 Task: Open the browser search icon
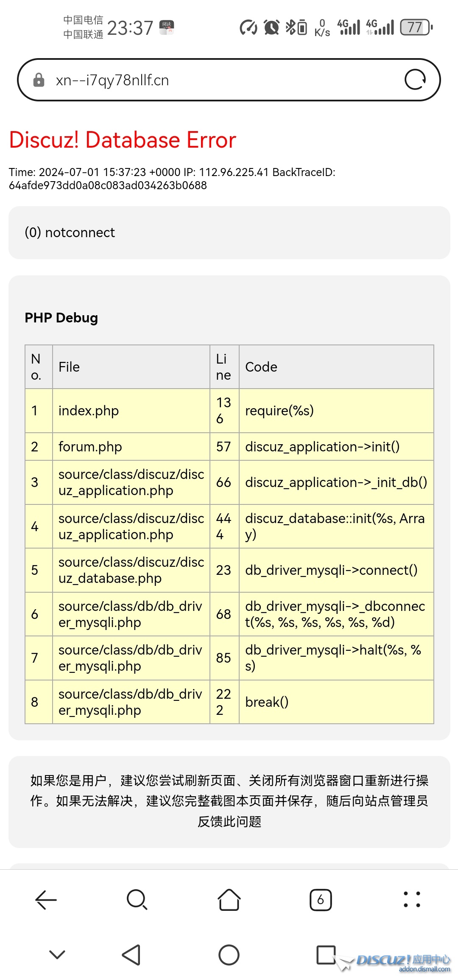(x=137, y=899)
